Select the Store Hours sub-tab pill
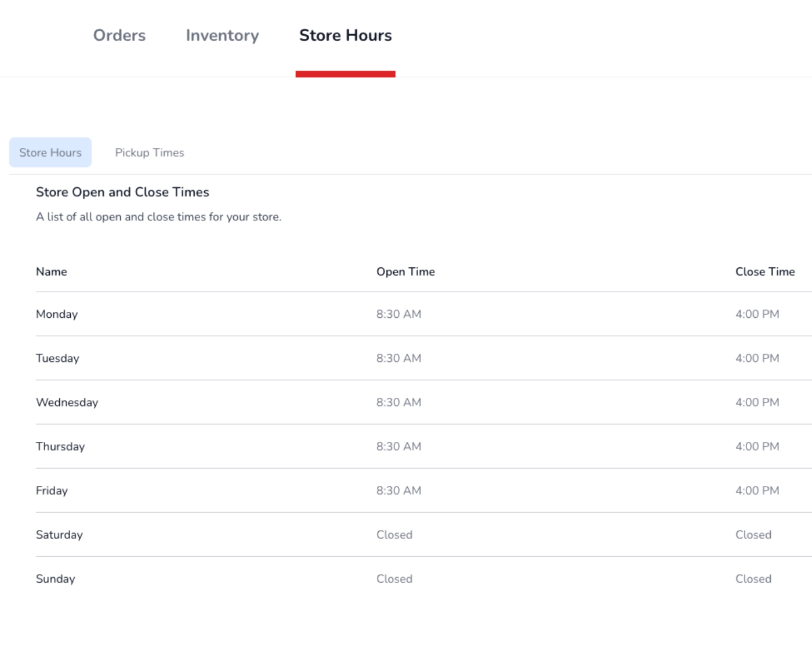This screenshot has height=664, width=812. (x=50, y=152)
